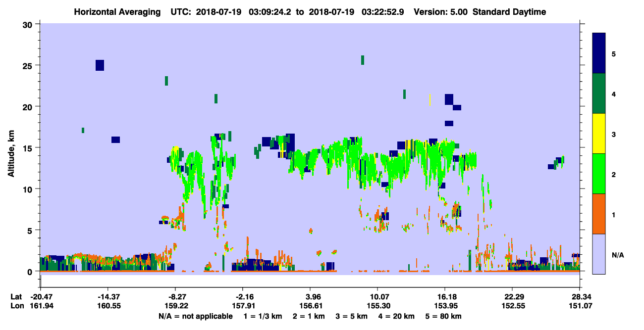Click the longitude value 155.30
Viewport: 644px width, 330px height.
tap(377, 306)
